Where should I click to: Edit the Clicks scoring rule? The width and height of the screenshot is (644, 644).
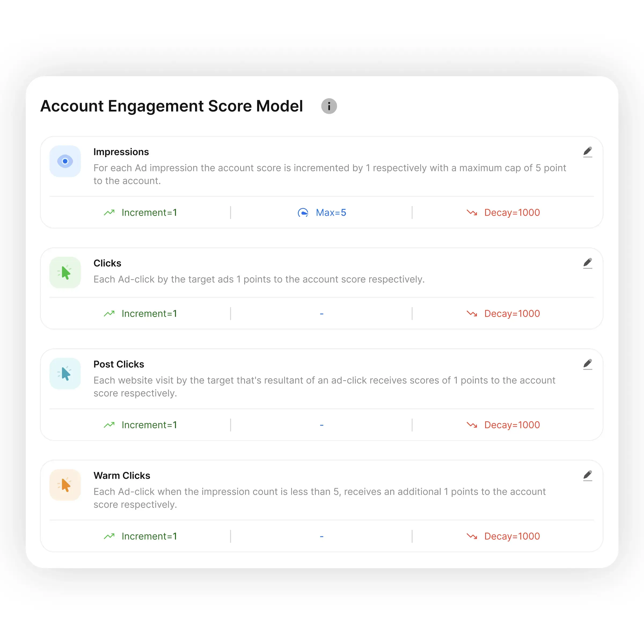point(587,263)
